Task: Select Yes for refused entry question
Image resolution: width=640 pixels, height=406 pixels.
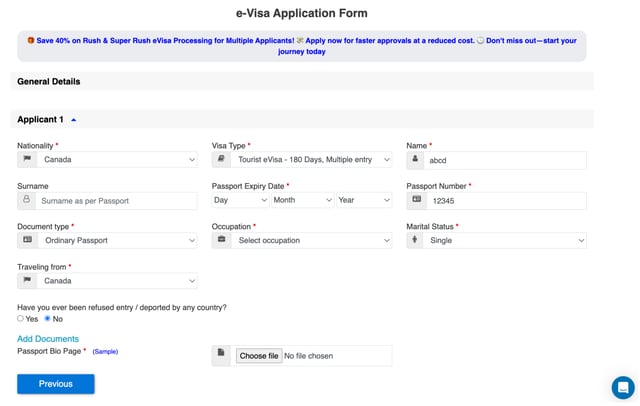Action: tap(20, 319)
